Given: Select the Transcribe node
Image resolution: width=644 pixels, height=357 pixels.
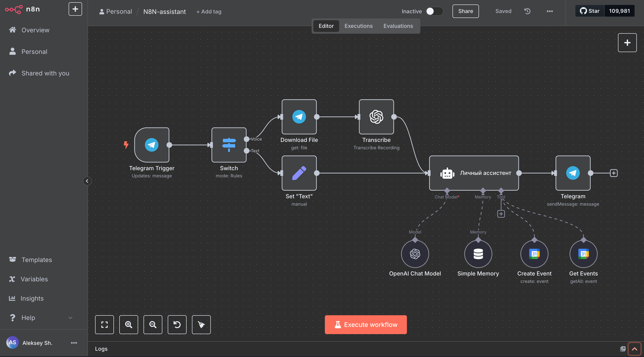Looking at the screenshot, I should pos(376,117).
